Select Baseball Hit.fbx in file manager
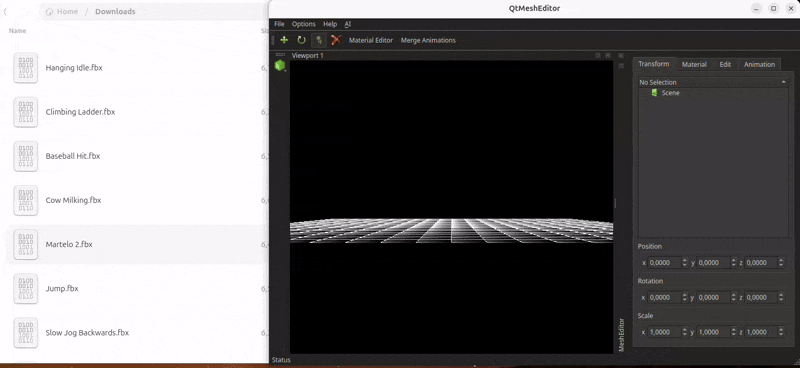The image size is (800, 368). coord(73,156)
